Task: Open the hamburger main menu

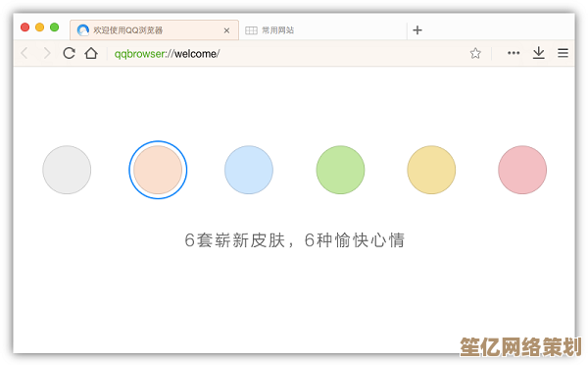Action: pos(563,53)
